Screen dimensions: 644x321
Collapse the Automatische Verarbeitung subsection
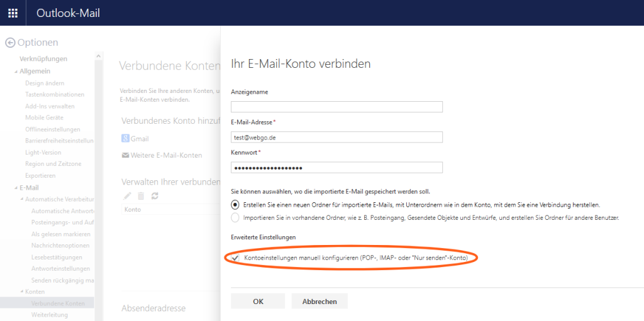[x=22, y=200]
